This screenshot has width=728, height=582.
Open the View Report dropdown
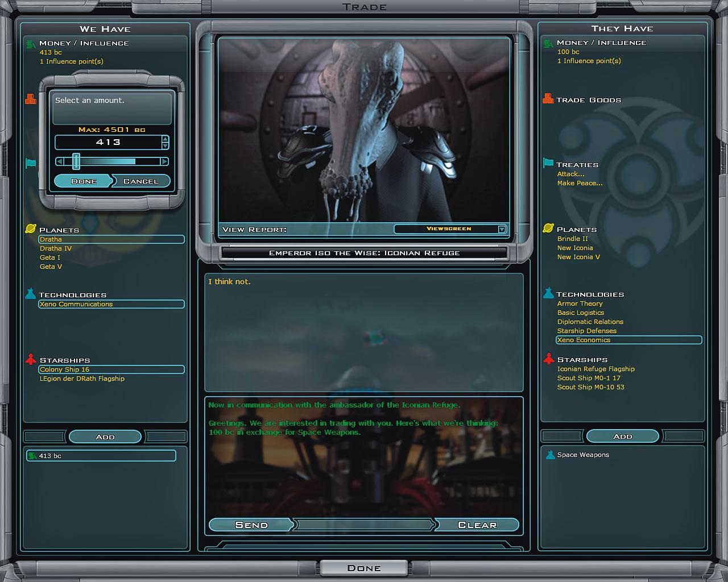502,229
